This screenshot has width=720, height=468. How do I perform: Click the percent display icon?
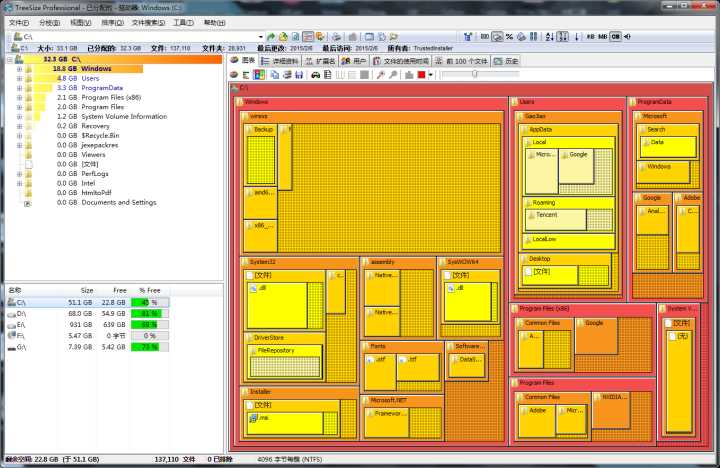[x=509, y=37]
